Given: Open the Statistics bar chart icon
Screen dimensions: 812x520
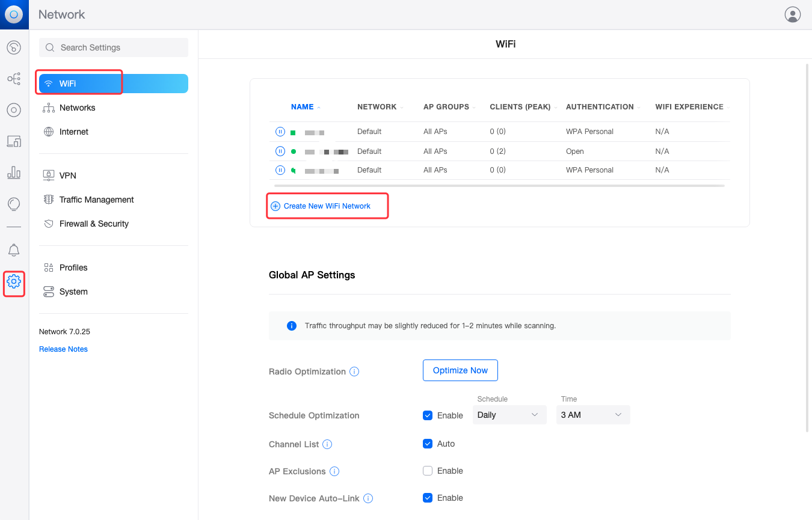Looking at the screenshot, I should (x=14, y=173).
